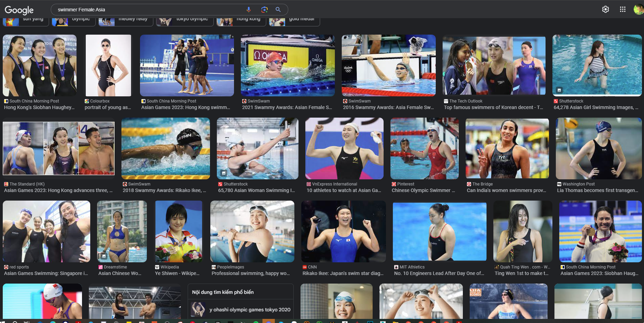Open the MIT Athletics image thumbnail
The image size is (644, 323).
pyautogui.click(x=440, y=231)
